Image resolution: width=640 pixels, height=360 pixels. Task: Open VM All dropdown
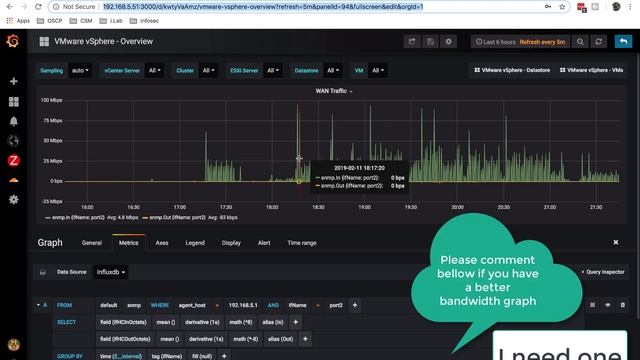click(x=378, y=71)
